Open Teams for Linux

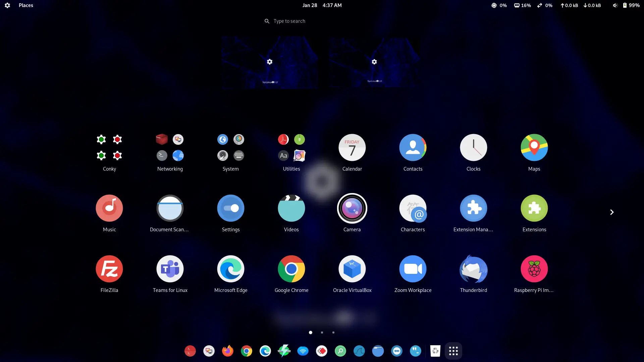pos(170,268)
